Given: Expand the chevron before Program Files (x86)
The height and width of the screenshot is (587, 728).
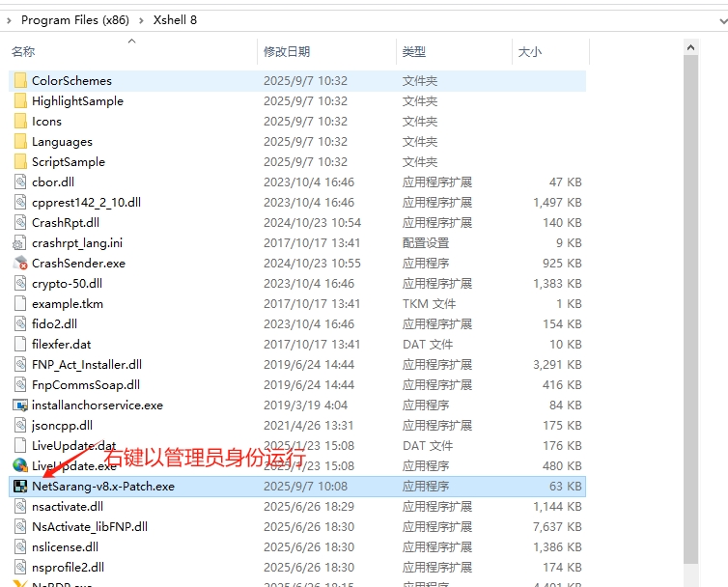Looking at the screenshot, I should pyautogui.click(x=9, y=20).
